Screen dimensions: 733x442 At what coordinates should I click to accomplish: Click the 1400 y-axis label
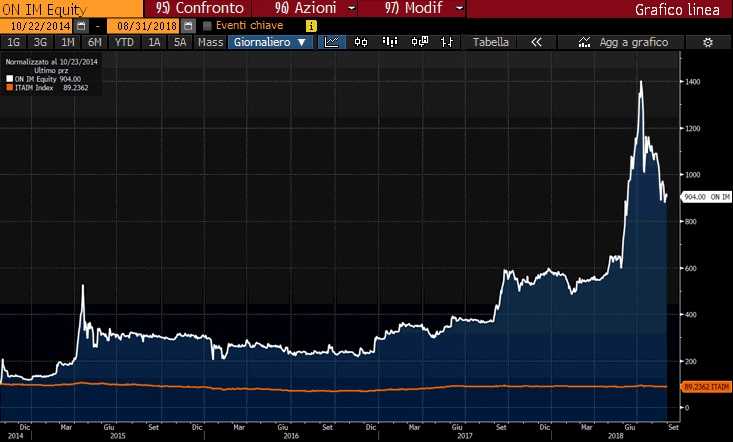pos(692,82)
